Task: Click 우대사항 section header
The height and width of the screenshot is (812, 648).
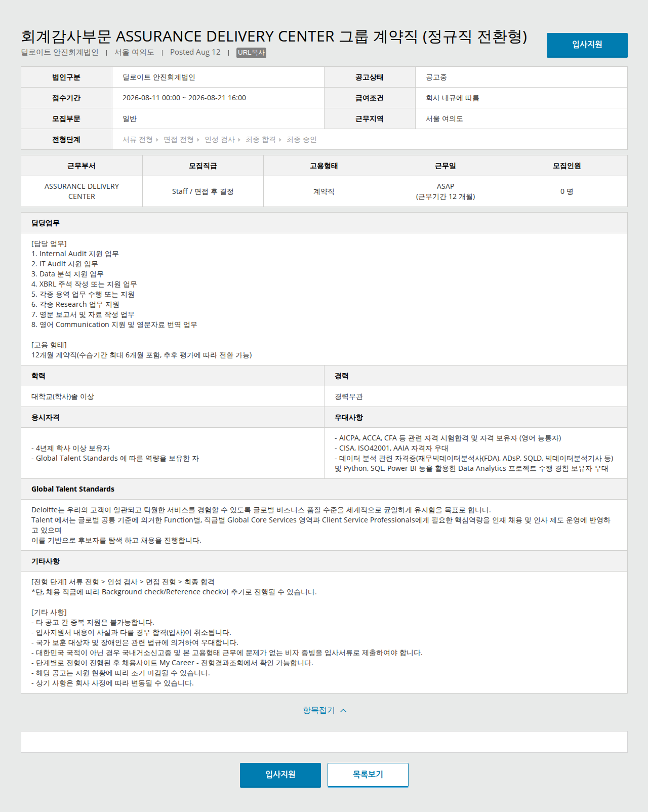Action: pyautogui.click(x=476, y=418)
